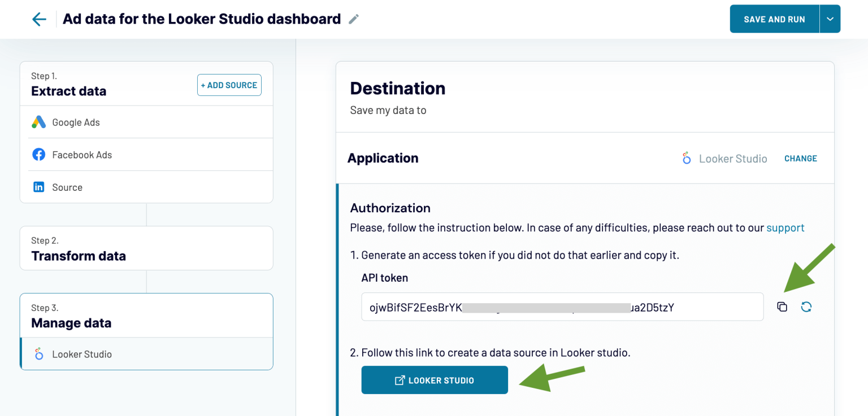Click the Looker Studio icon next to Application
868x416 pixels.
(x=686, y=159)
